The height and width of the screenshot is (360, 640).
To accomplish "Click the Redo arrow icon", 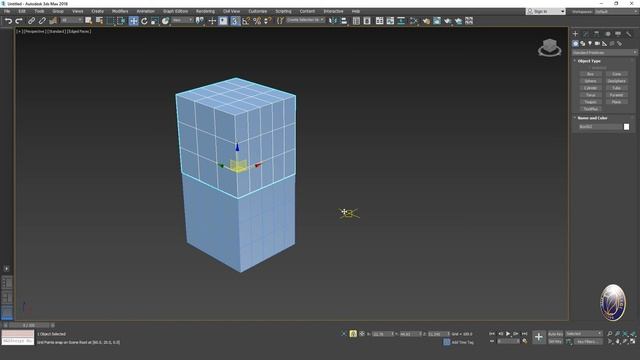I will click(19, 21).
